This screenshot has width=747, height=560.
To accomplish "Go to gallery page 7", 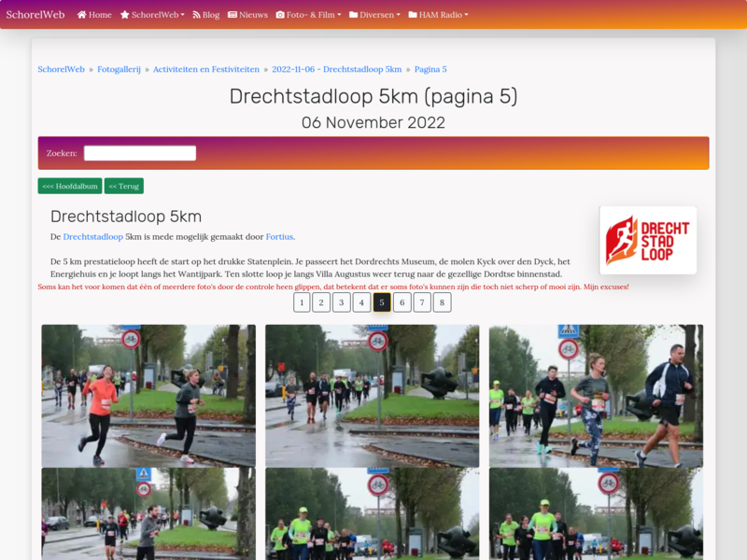I will click(x=422, y=302).
